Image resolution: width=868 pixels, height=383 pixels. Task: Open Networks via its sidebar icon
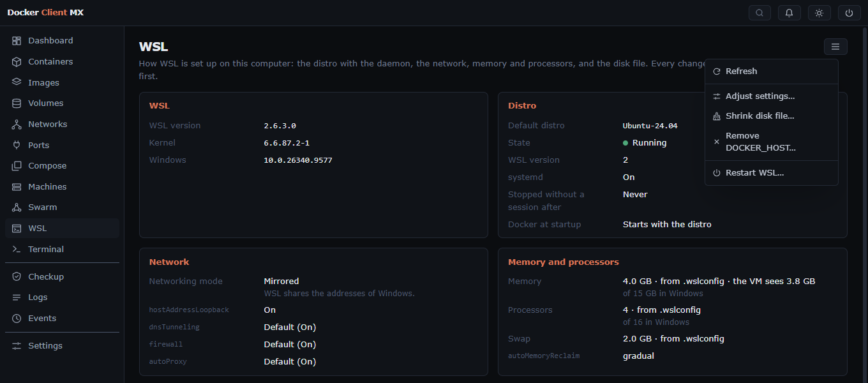tap(17, 124)
